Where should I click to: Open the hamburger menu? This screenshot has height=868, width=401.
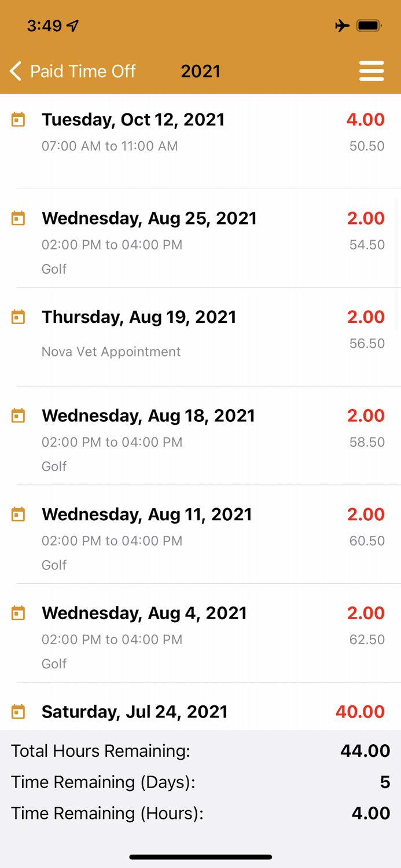pos(371,71)
